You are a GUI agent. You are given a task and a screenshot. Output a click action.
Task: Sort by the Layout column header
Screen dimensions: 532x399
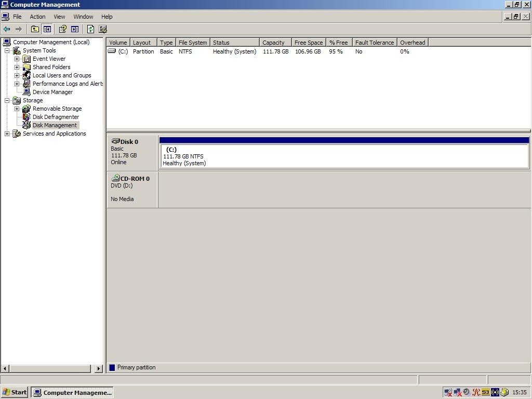point(143,43)
